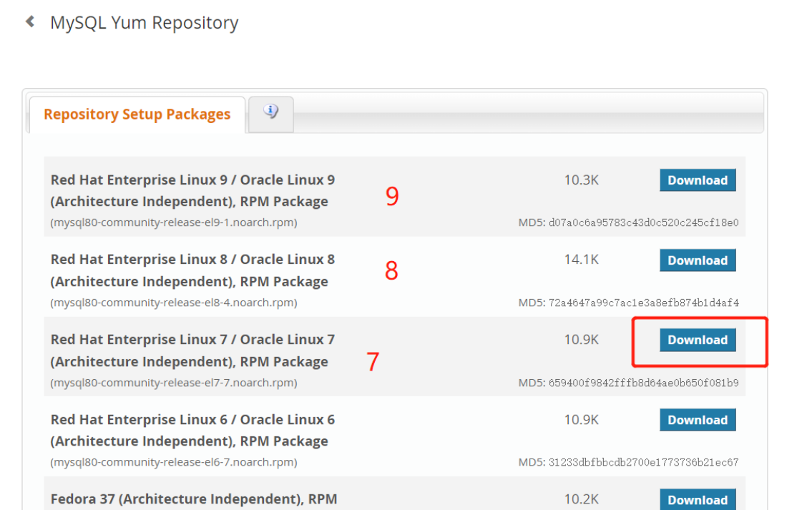Click the MySQL Yum Repository heading
The height and width of the screenshot is (510, 812).
coord(144,23)
